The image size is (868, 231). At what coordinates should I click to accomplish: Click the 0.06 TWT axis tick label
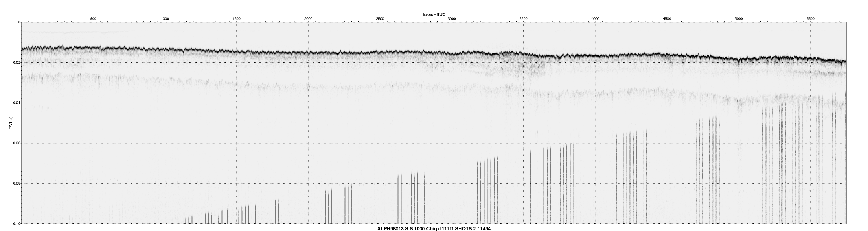pyautogui.click(x=16, y=143)
